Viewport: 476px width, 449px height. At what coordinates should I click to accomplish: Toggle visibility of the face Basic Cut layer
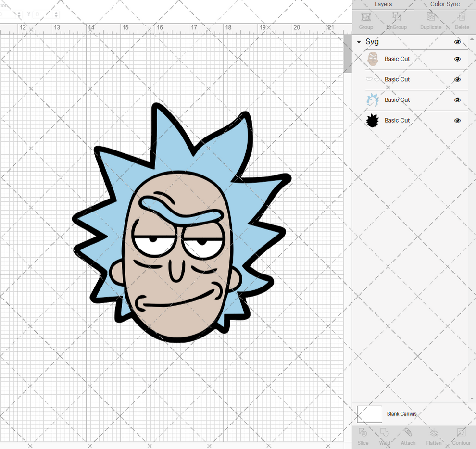[457, 59]
